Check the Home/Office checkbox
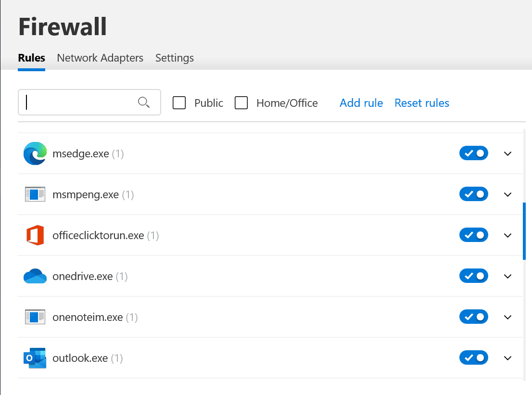Image resolution: width=532 pixels, height=395 pixels. [x=241, y=102]
